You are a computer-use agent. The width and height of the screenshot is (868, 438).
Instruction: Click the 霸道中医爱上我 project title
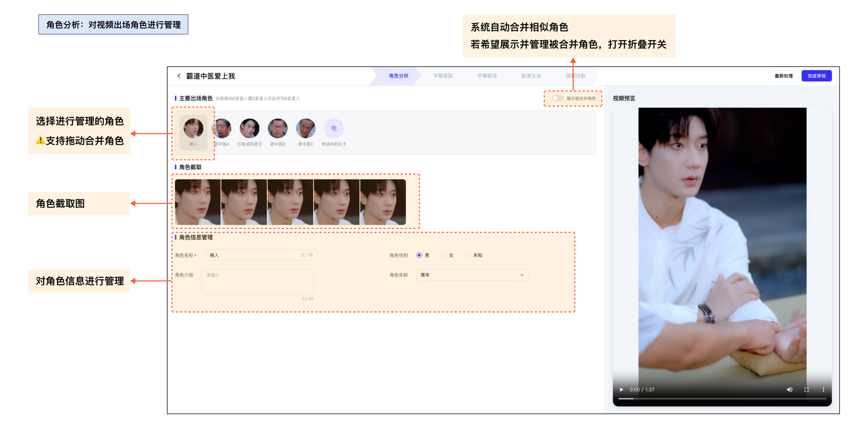[211, 76]
